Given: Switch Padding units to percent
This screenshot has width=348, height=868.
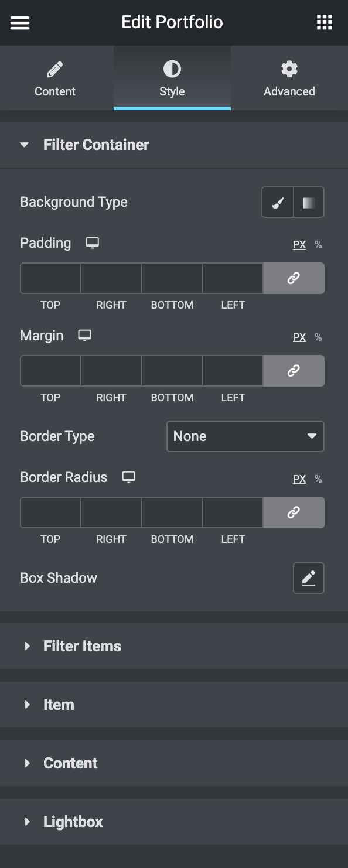Looking at the screenshot, I should tap(318, 244).
